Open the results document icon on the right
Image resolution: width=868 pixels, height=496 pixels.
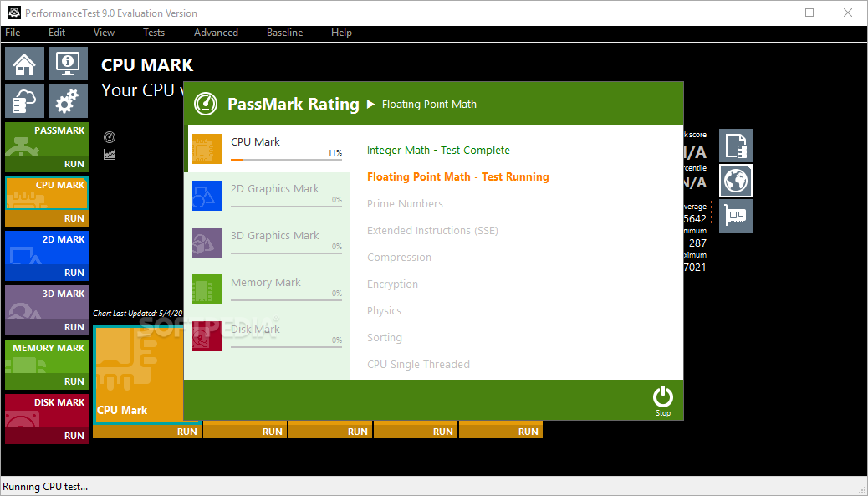pyautogui.click(x=736, y=146)
